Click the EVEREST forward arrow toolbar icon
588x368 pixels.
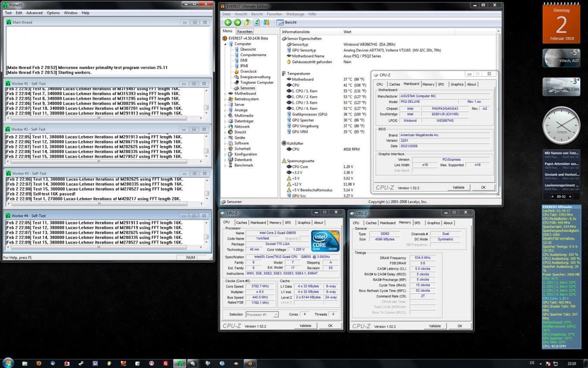pyautogui.click(x=237, y=22)
